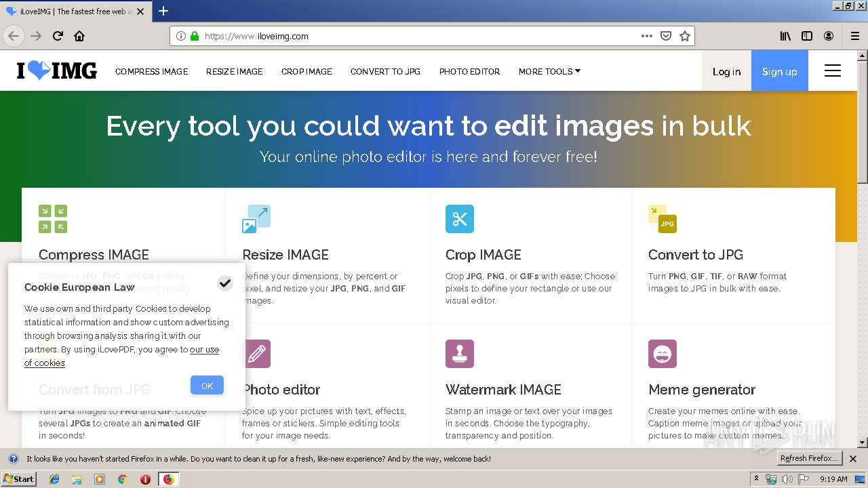Open the Firefox account icon
The image size is (868, 488).
pyautogui.click(x=829, y=36)
